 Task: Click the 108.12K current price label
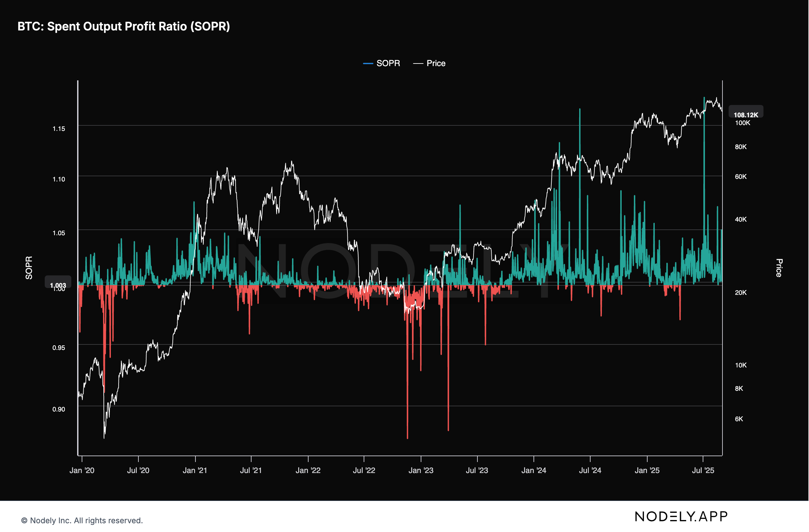pos(745,115)
